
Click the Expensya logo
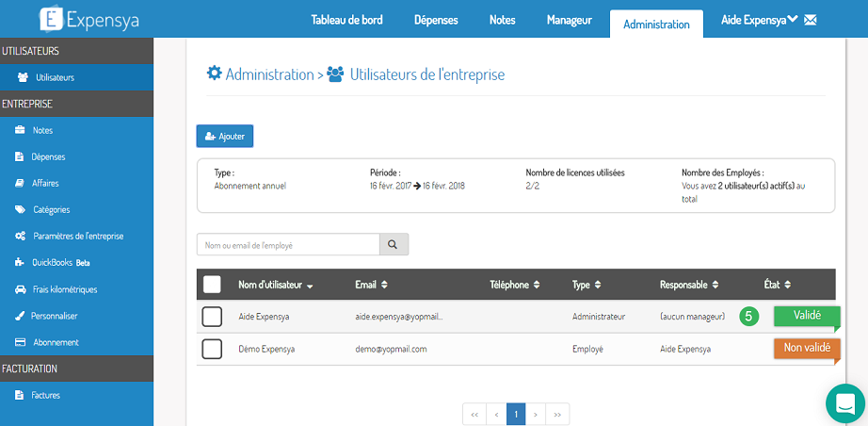(89, 20)
